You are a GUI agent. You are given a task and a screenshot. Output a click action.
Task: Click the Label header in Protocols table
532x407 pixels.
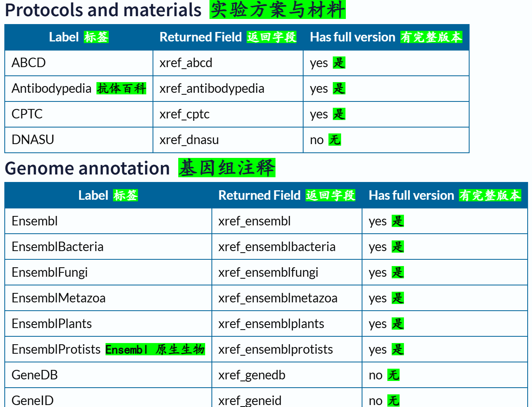(x=79, y=37)
